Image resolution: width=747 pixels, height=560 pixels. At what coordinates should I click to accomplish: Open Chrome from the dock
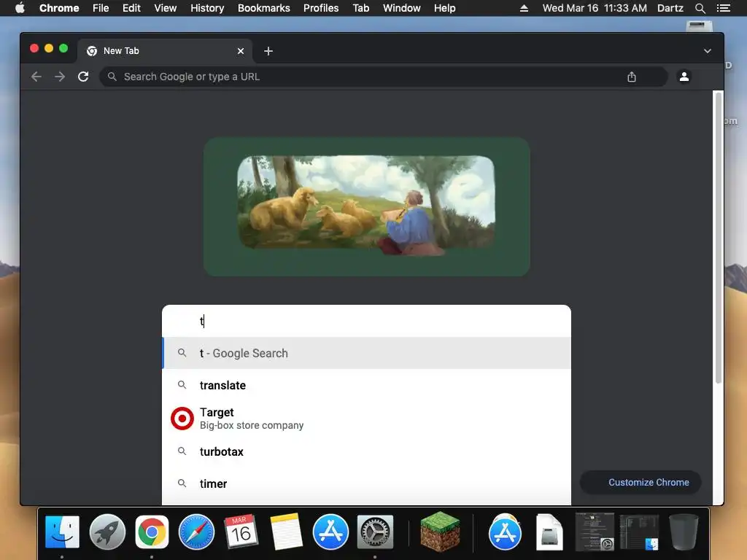coord(152,532)
